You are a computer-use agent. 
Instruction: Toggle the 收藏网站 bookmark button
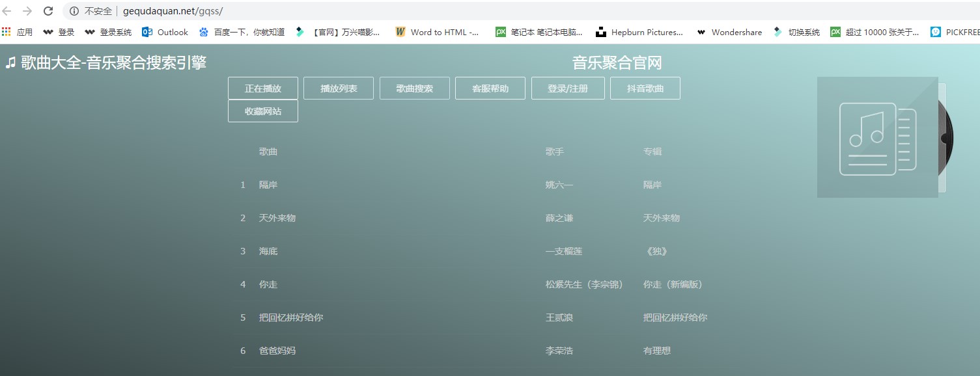pyautogui.click(x=262, y=111)
